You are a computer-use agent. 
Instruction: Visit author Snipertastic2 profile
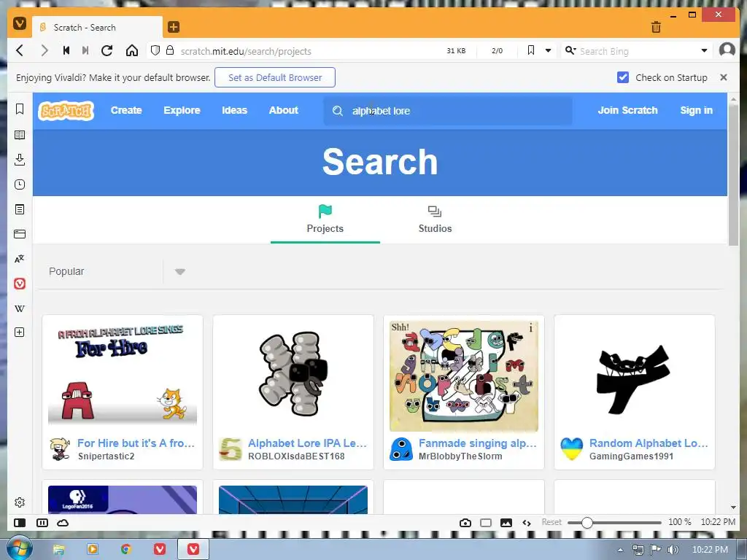107,456
